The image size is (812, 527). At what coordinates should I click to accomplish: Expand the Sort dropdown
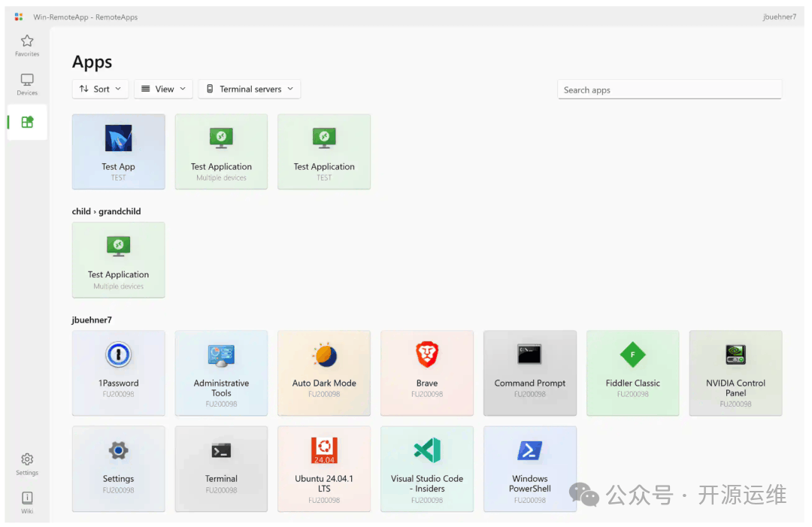point(101,89)
